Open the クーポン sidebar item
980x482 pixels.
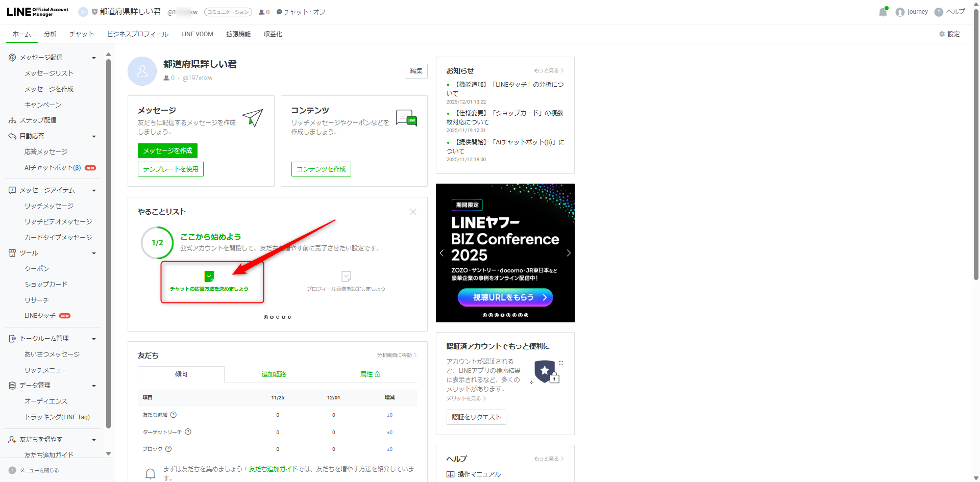(37, 269)
